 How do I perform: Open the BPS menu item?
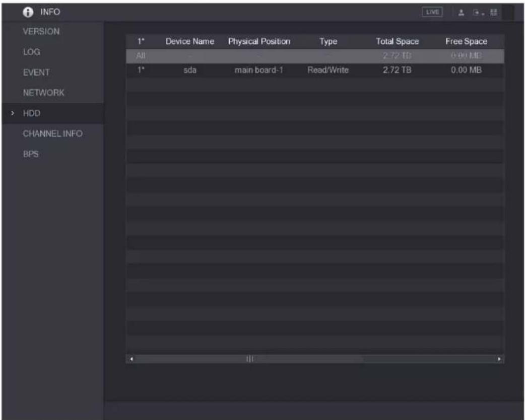(x=31, y=154)
